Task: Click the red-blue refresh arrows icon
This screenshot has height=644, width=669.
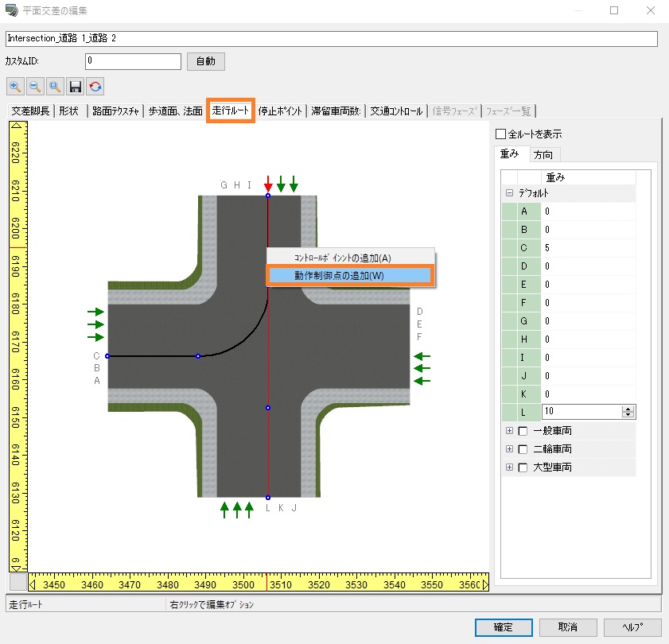Action: tap(95, 86)
